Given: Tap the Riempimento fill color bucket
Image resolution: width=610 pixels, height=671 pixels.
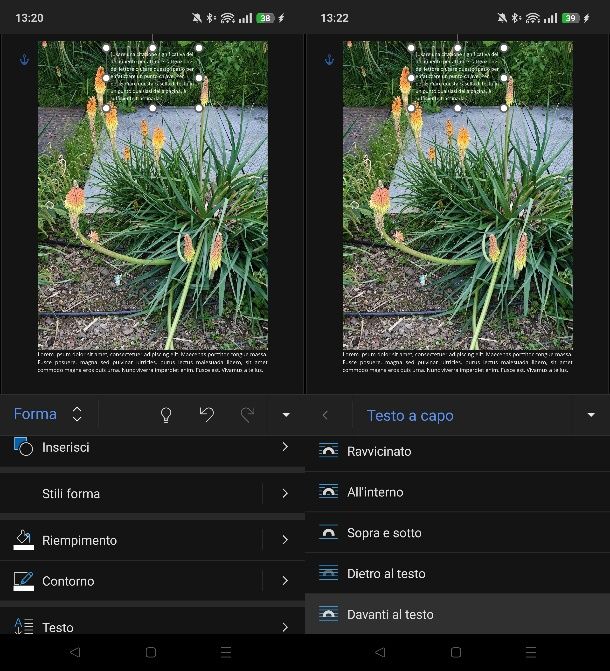Looking at the screenshot, I should coord(24,540).
